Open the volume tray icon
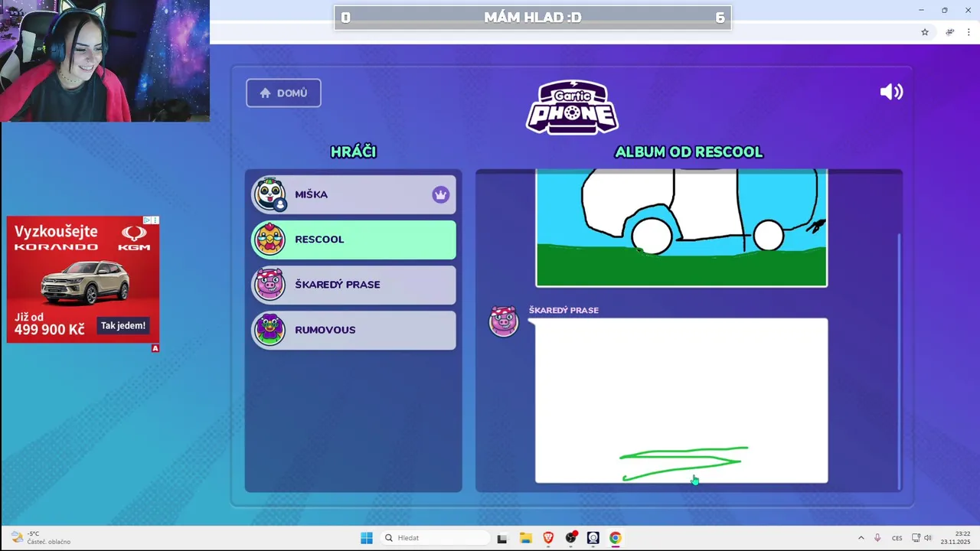980x551 pixels. click(x=928, y=538)
